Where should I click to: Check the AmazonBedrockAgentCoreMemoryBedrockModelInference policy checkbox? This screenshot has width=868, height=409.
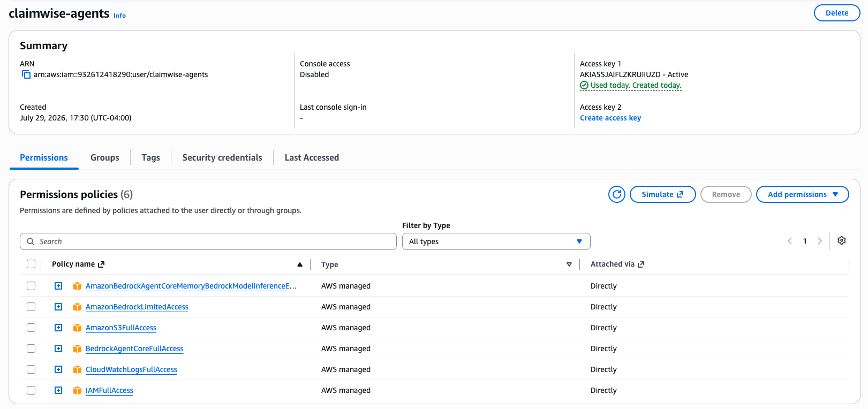pos(31,286)
